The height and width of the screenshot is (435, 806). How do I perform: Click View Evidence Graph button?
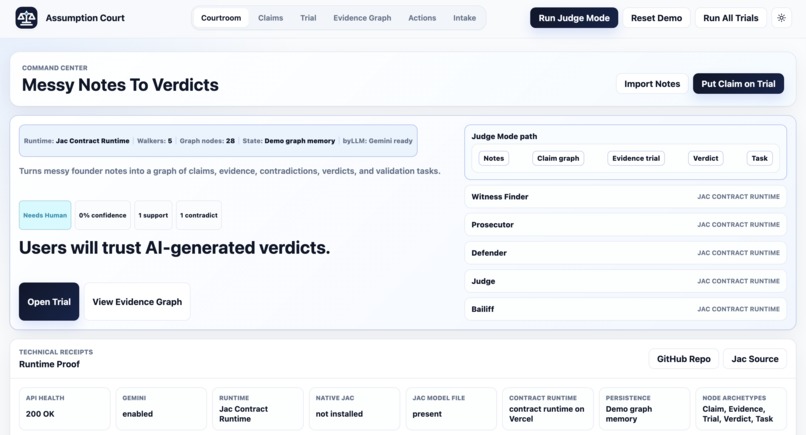click(137, 302)
